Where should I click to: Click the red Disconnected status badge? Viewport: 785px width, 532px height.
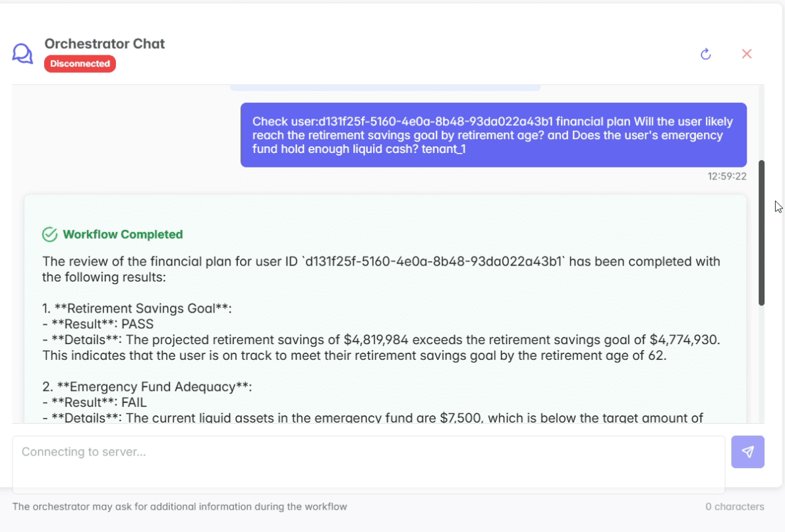tap(80, 64)
